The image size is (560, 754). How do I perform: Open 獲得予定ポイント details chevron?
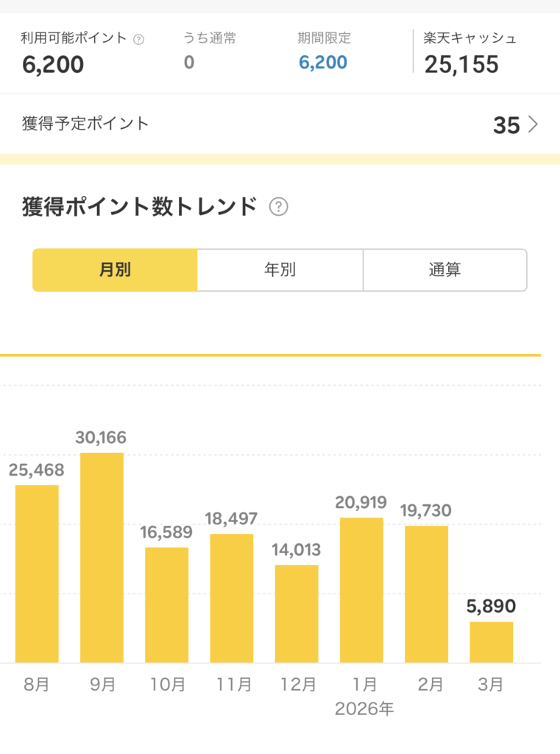(534, 125)
